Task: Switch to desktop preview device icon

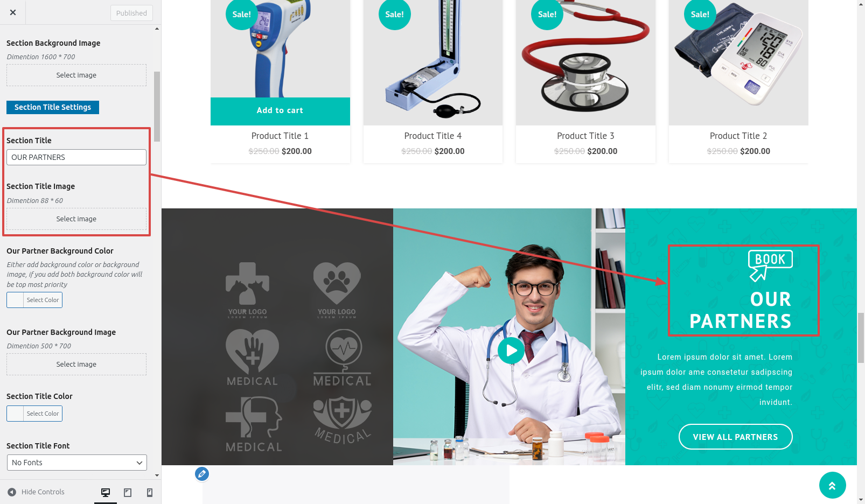Action: tap(106, 492)
